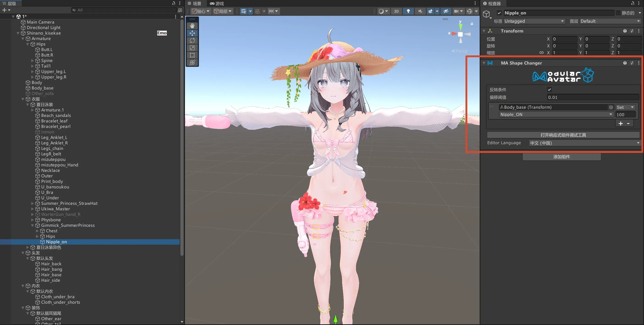Click the hierarchy vertical scrollbar
Viewport: 644px width, 325px height.
pos(182,138)
